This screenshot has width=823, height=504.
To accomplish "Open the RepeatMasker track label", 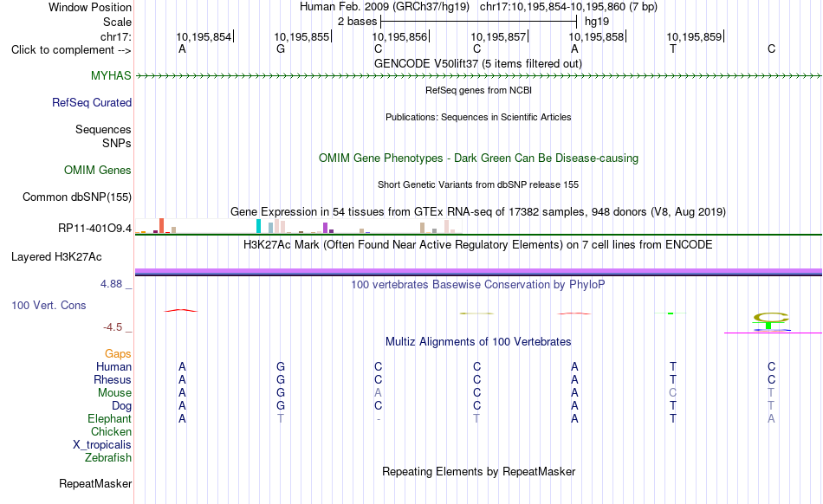I will (x=95, y=483).
